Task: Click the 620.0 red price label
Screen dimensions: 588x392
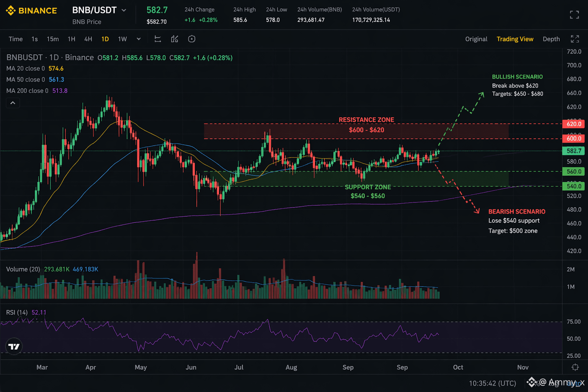Action: click(x=574, y=124)
